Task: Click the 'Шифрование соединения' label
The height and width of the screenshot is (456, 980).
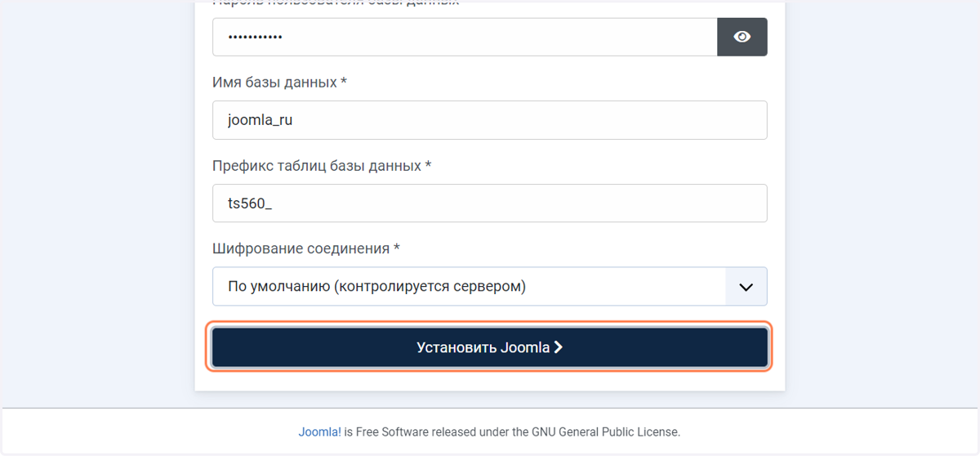Action: point(306,248)
